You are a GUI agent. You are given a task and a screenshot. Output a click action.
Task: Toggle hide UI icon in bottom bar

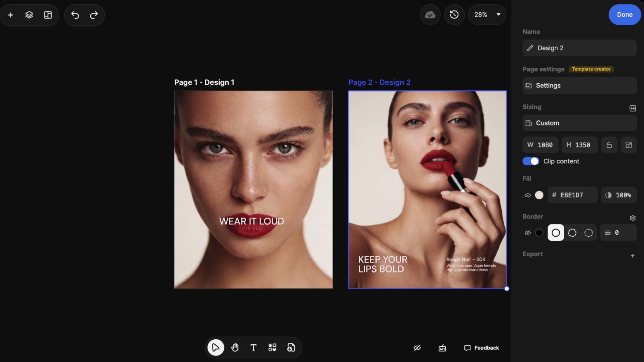(x=417, y=348)
